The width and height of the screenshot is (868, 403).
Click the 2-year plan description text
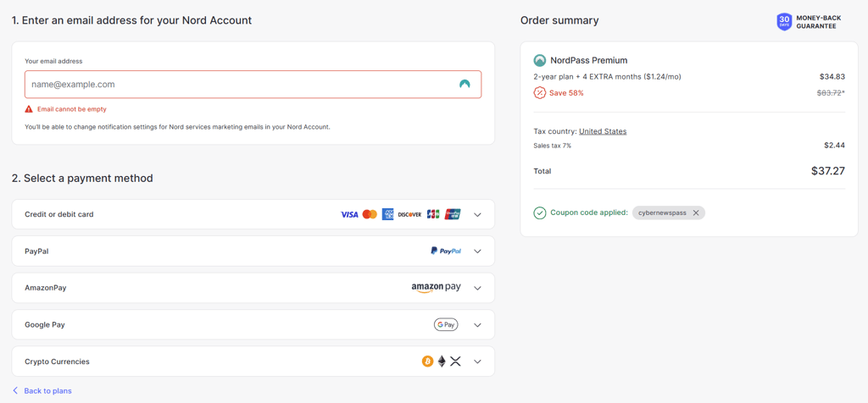click(607, 77)
